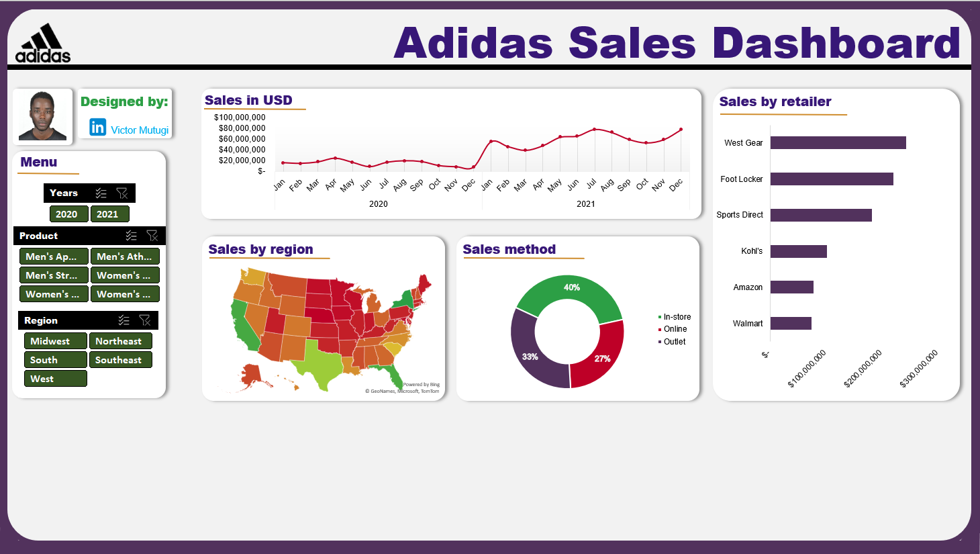This screenshot has height=554, width=980.
Task: Toggle the Midwest region filter
Action: pos(55,340)
